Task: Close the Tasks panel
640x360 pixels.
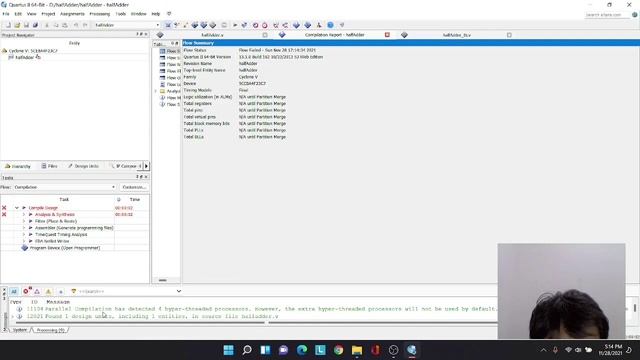Action: 146,177
